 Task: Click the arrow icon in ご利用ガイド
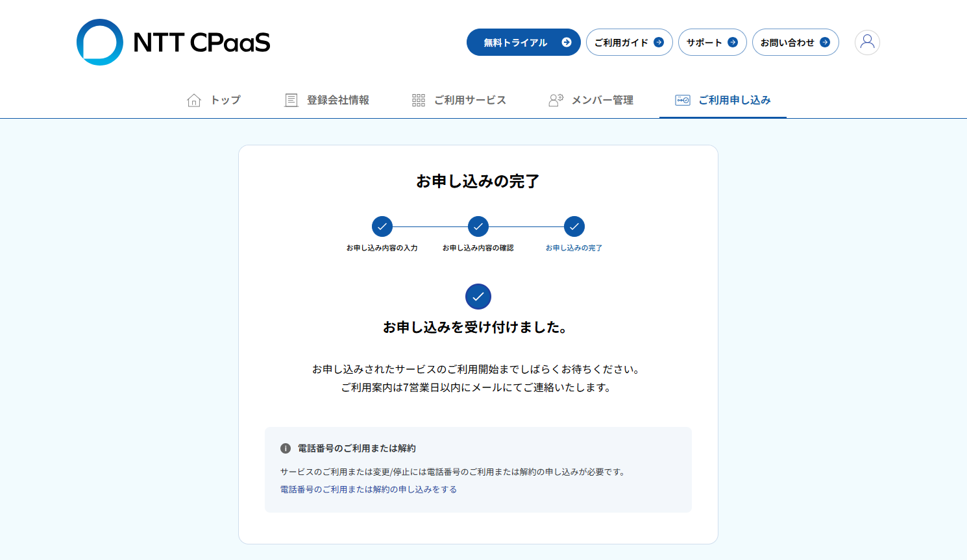pos(659,42)
